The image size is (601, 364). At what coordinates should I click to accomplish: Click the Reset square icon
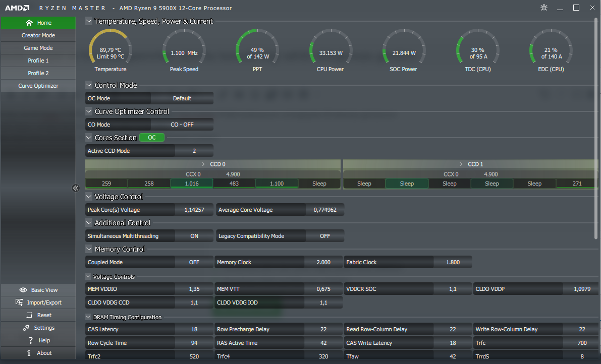pyautogui.click(x=29, y=315)
